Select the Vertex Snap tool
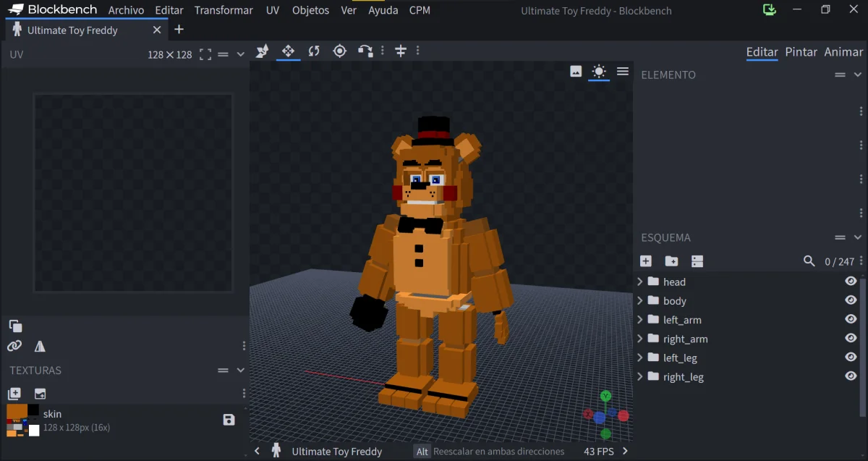This screenshot has width=868, height=461. (366, 51)
